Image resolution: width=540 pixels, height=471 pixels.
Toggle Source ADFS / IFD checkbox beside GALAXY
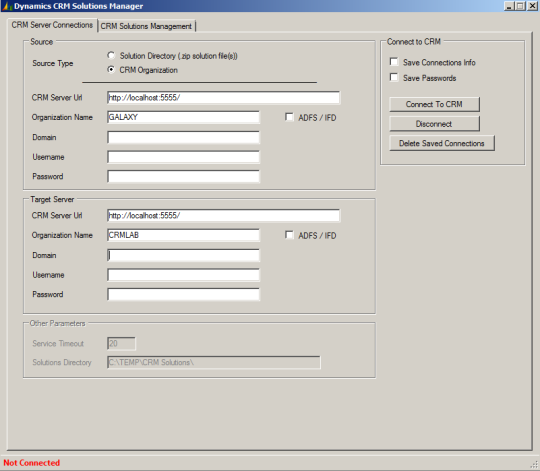pyautogui.click(x=289, y=117)
